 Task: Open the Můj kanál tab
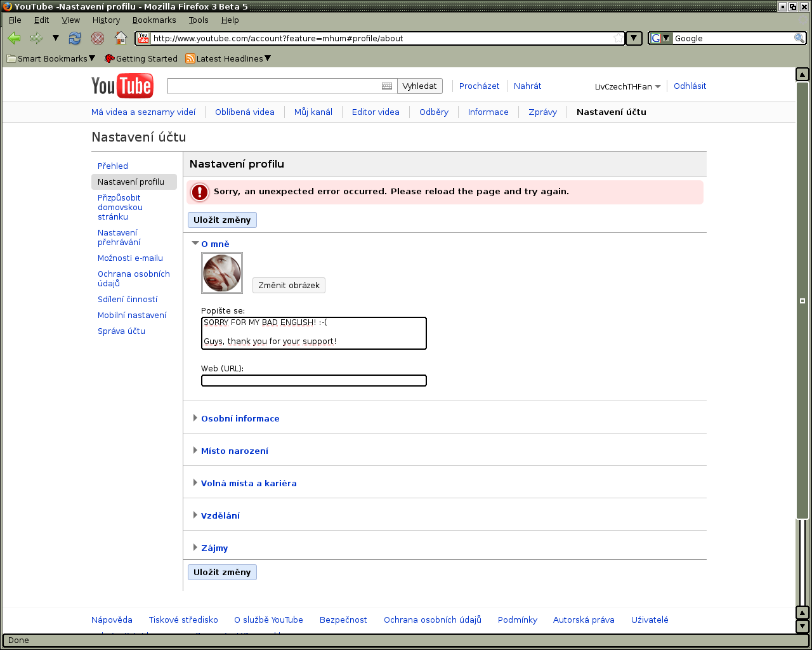313,112
